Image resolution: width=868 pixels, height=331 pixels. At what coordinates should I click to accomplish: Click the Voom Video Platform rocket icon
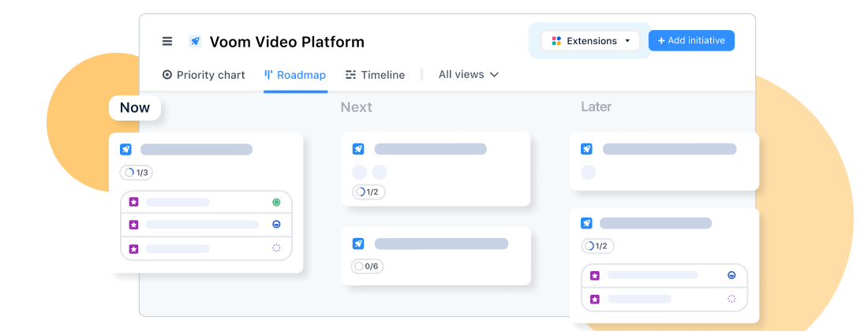[x=195, y=42]
